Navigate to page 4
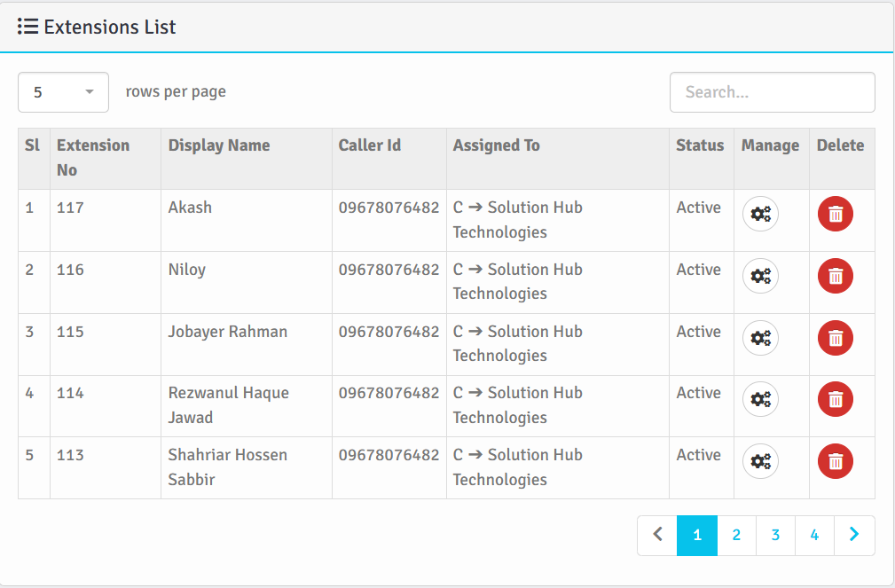Image resolution: width=895 pixels, height=588 pixels. tap(814, 535)
